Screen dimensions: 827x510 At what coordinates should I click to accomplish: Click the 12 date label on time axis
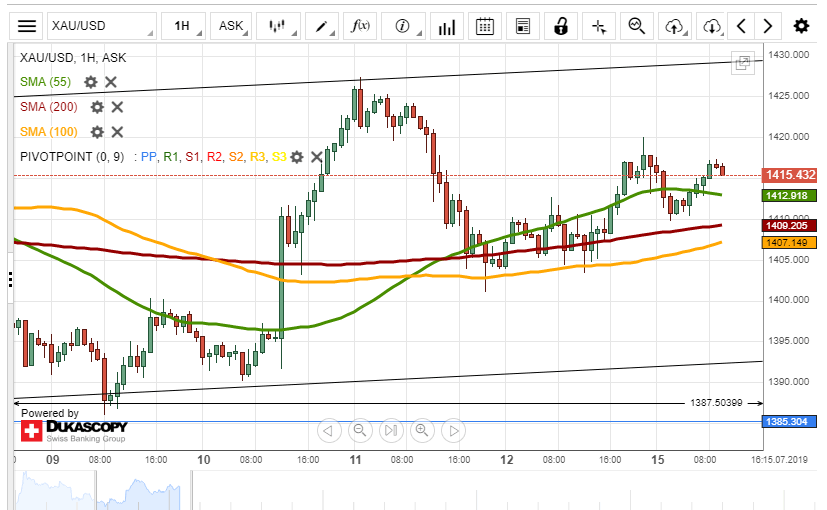(x=506, y=460)
